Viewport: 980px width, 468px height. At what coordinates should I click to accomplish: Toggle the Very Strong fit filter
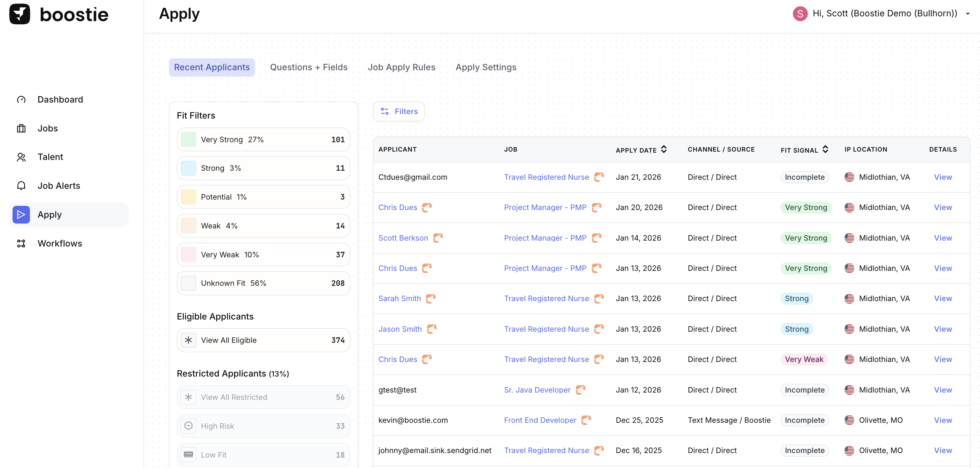pyautogui.click(x=263, y=140)
